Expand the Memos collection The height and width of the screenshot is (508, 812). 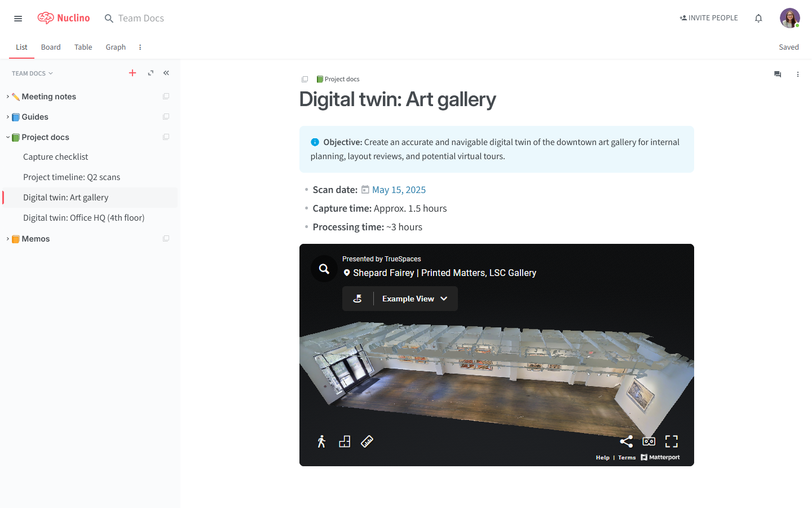click(x=7, y=239)
